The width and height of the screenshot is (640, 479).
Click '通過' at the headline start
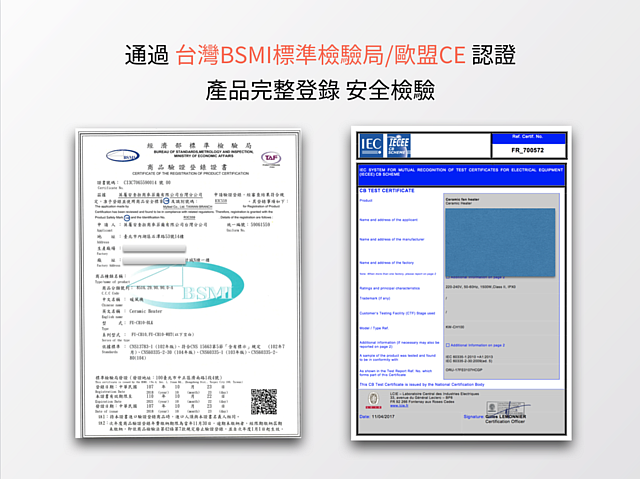click(x=147, y=55)
